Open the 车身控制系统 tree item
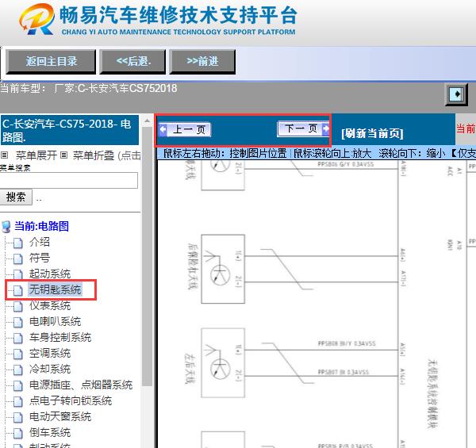Screen dimensions: 476x448 point(60,337)
